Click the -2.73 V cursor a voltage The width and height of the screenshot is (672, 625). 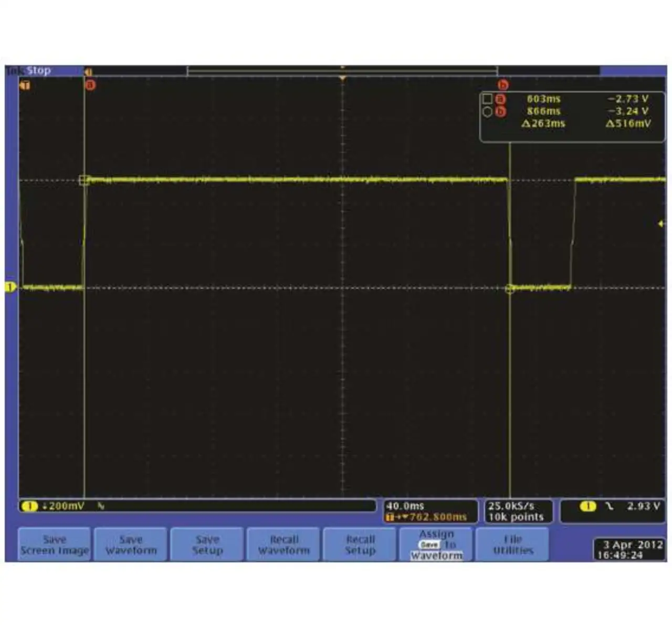tap(628, 99)
